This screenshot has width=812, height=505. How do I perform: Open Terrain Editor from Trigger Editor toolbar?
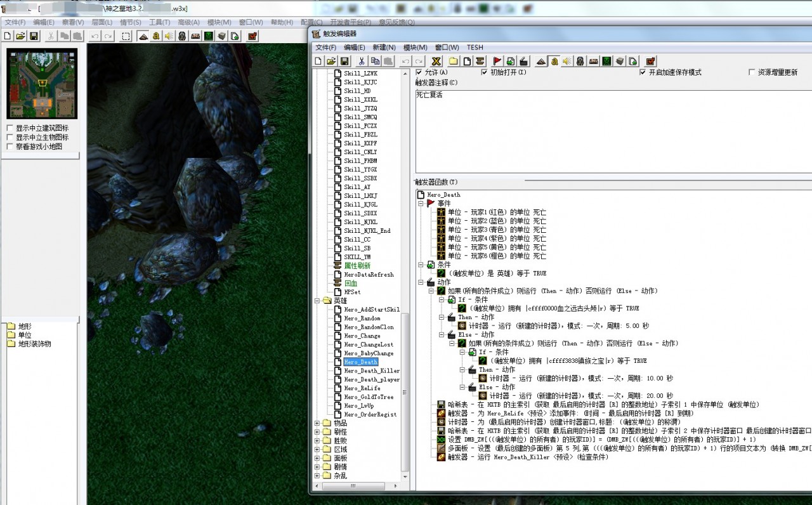pyautogui.click(x=541, y=61)
